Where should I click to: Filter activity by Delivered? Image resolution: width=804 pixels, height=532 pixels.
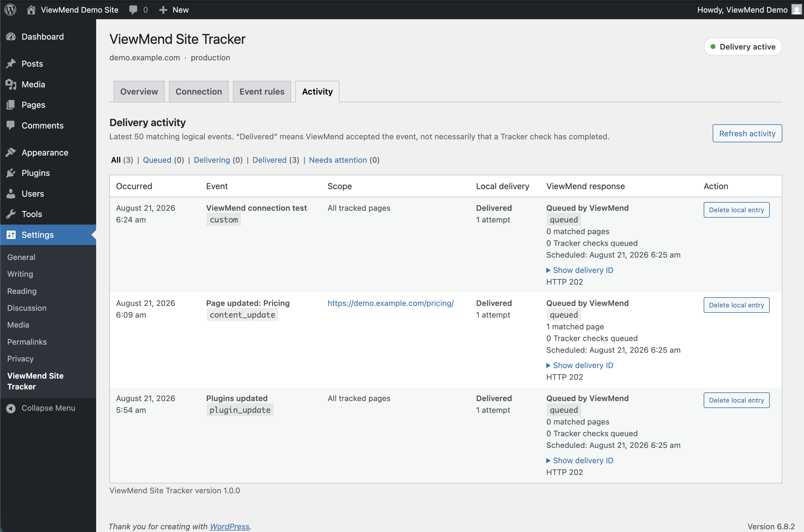pyautogui.click(x=269, y=160)
